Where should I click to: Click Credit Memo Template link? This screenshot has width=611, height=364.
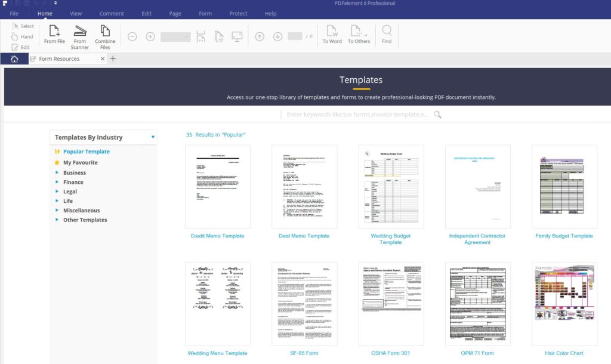[x=217, y=236]
